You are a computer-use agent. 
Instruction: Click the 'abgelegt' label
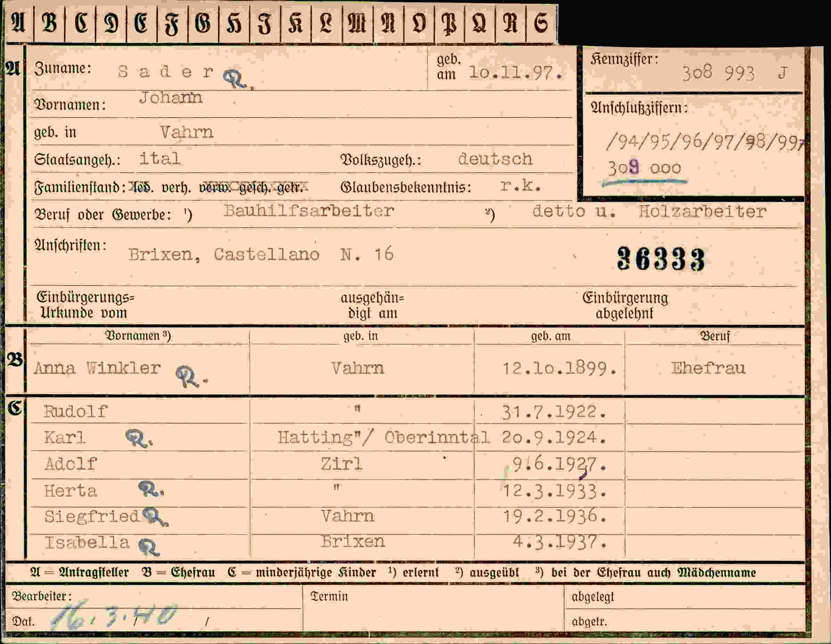tap(593, 597)
